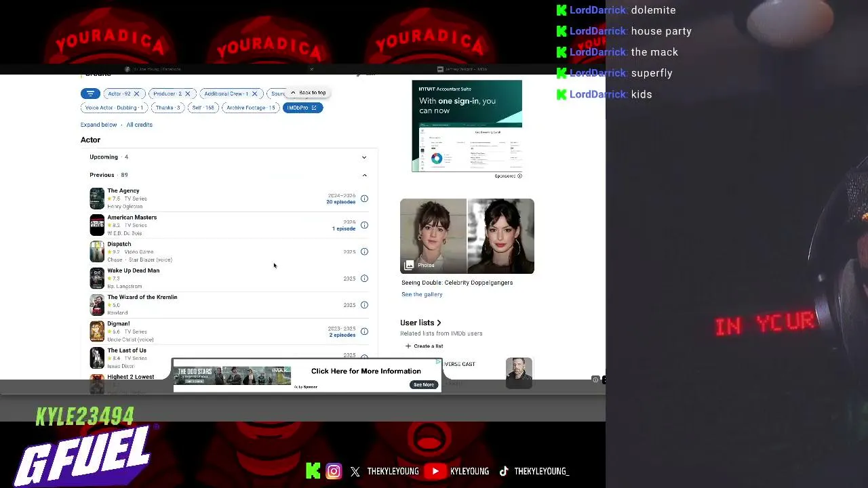Show info for Wake Up Dead Man
The width and height of the screenshot is (868, 488).
pos(364,279)
